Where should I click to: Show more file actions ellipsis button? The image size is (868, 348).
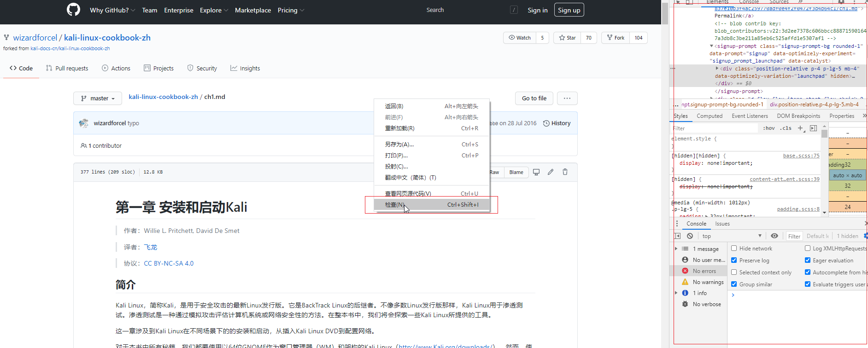coord(567,98)
